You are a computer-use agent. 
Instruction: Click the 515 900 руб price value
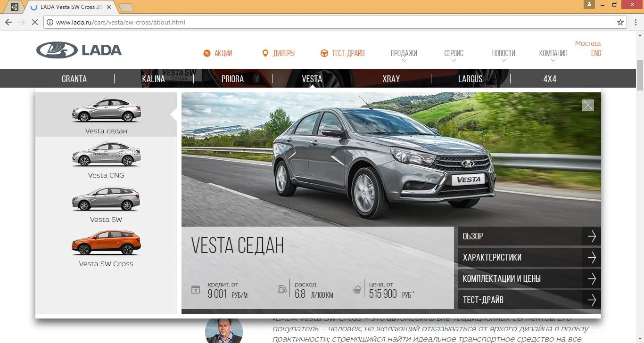[x=392, y=294]
